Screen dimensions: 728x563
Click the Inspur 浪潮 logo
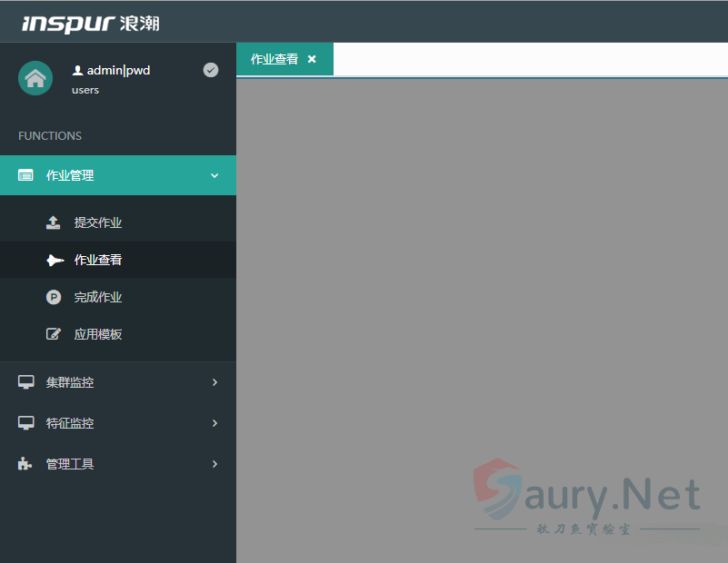point(90,23)
